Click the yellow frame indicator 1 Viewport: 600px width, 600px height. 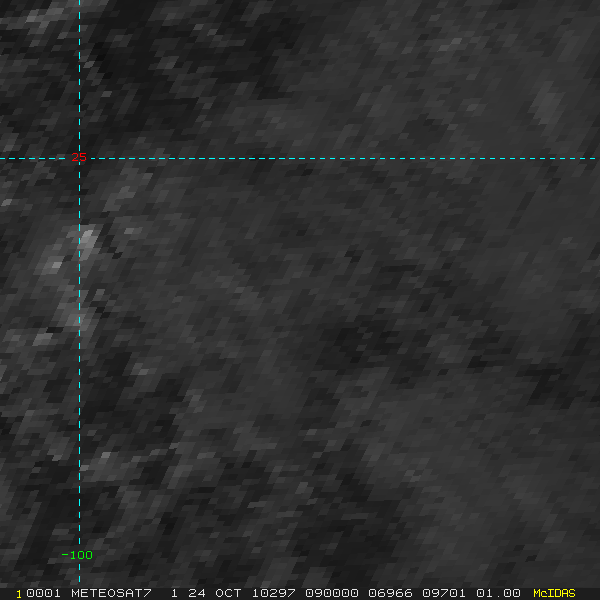pos(19,594)
